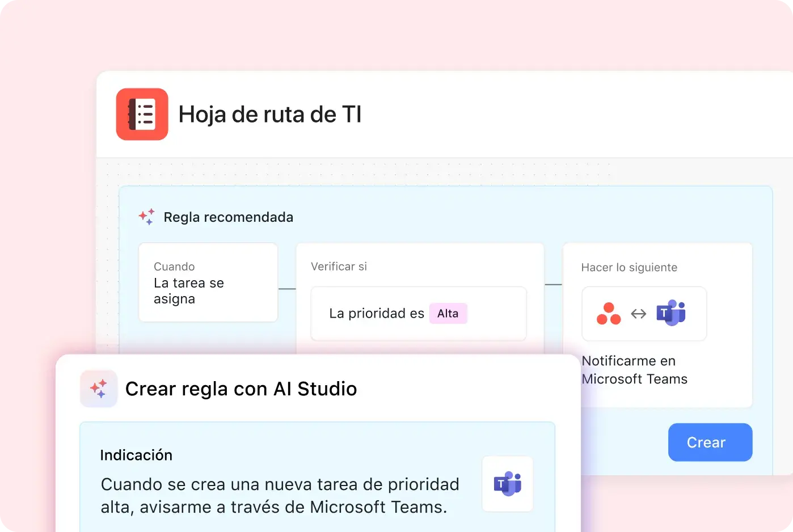This screenshot has width=793, height=532.
Task: Click the sparkle icon beside Regla recomendada
Action: [146, 217]
